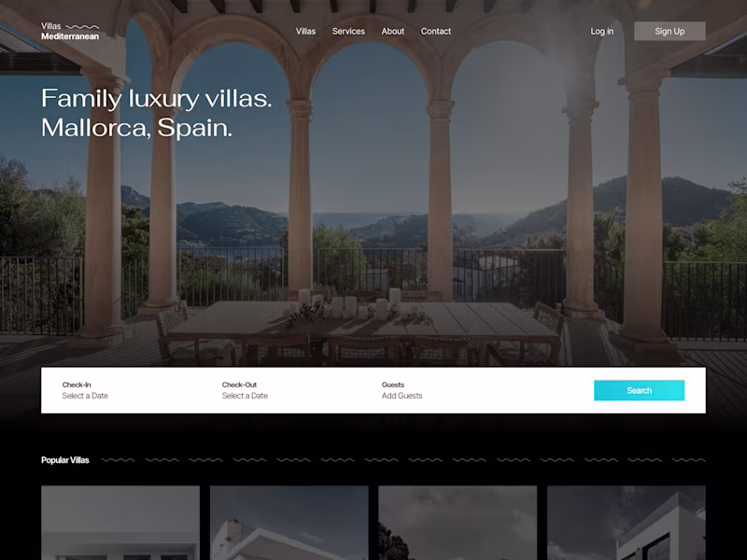
Task: Click the Sign Up button
Action: (x=669, y=31)
